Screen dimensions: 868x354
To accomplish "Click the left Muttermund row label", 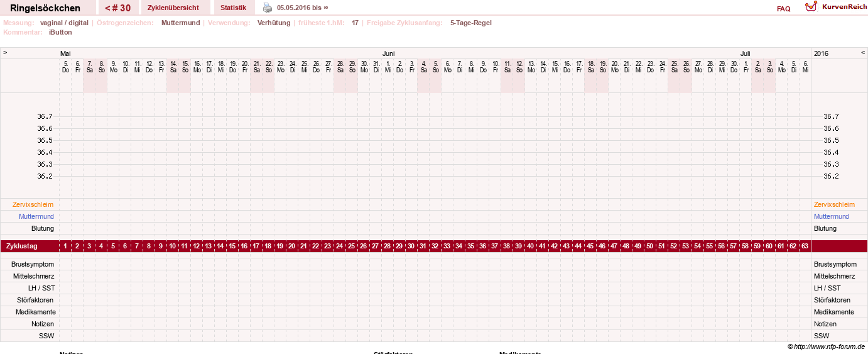I will [x=36, y=216].
